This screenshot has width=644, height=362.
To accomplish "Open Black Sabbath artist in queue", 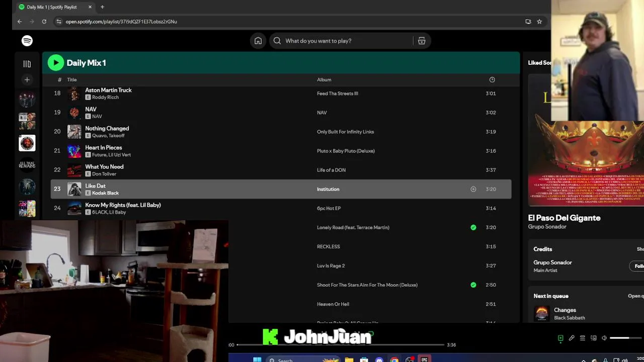I will tap(570, 318).
